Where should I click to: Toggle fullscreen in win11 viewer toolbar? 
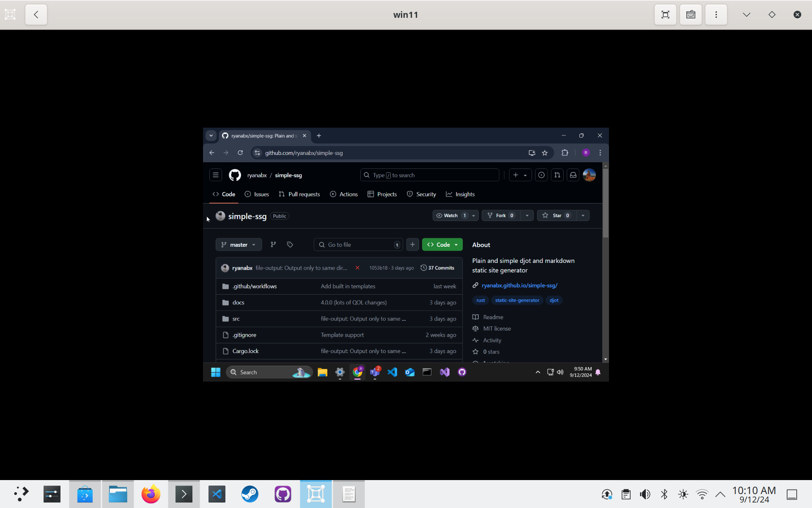665,15
